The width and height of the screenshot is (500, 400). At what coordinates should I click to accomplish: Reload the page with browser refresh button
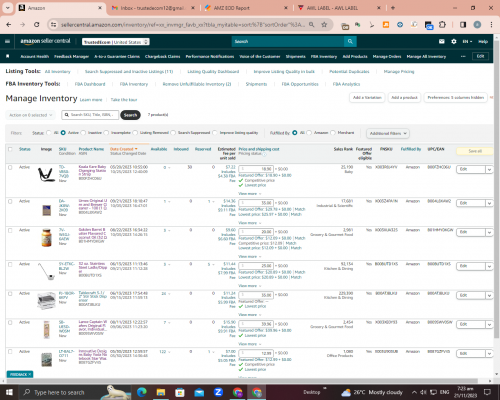[x=37, y=24]
